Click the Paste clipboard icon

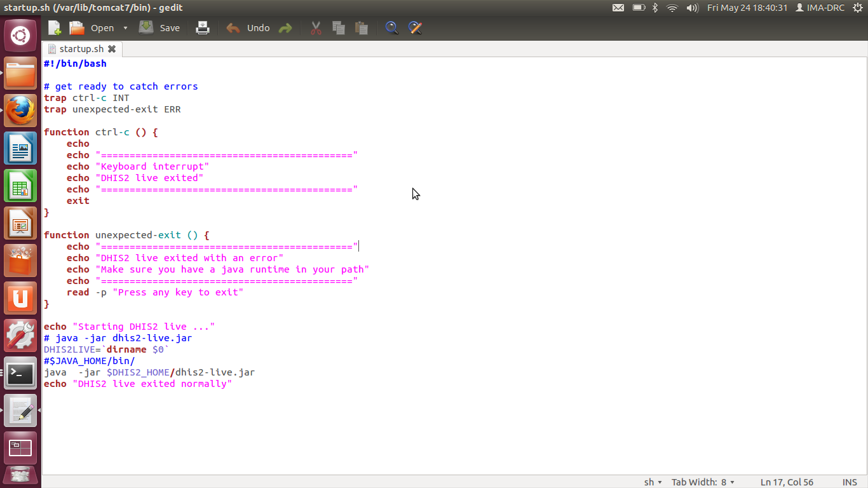pos(362,28)
